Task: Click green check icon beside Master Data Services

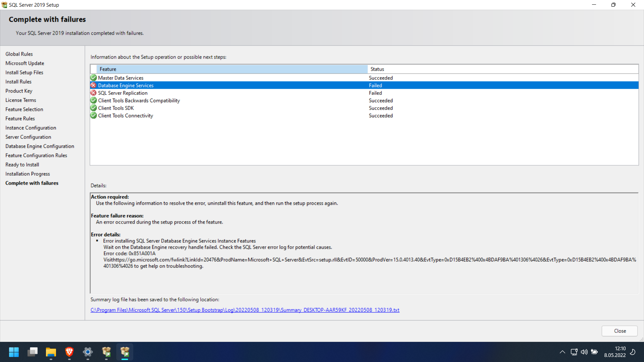Action: (x=94, y=78)
